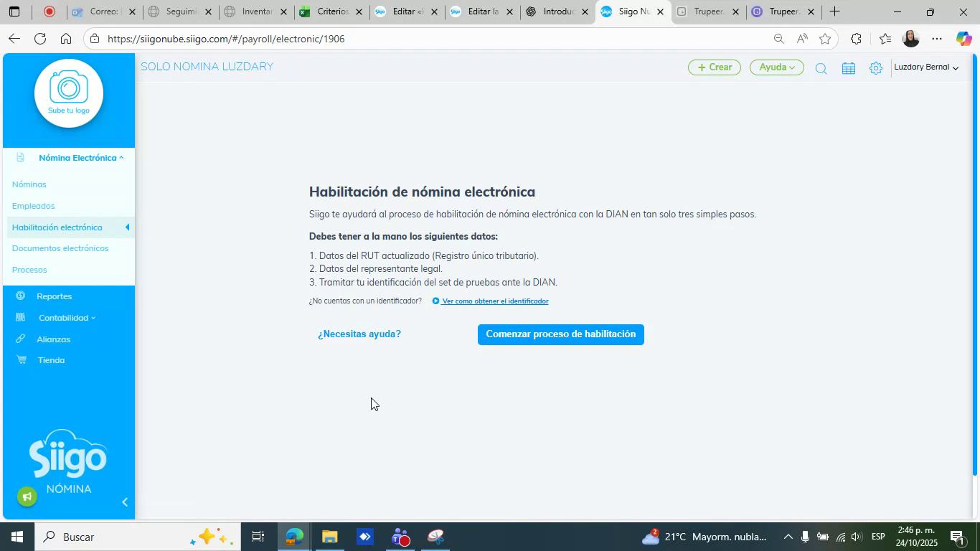Open the volume speaker tray icon
Screen dimensions: 980x551
click(x=856, y=537)
